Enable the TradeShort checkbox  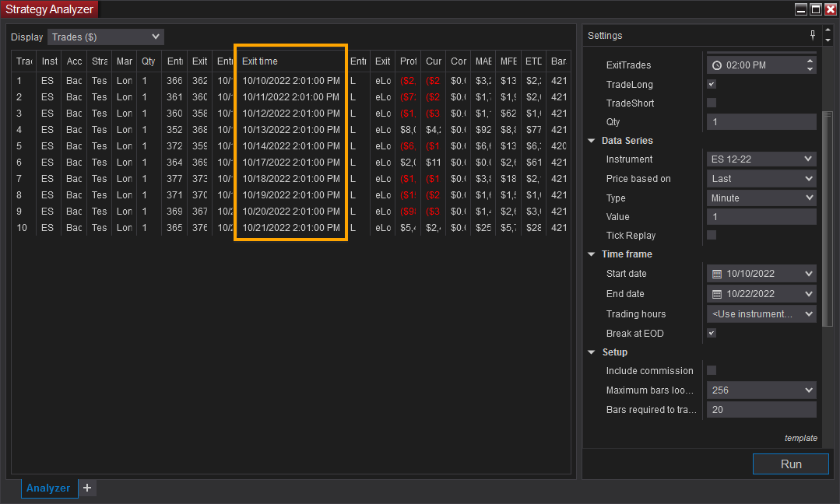click(x=712, y=103)
